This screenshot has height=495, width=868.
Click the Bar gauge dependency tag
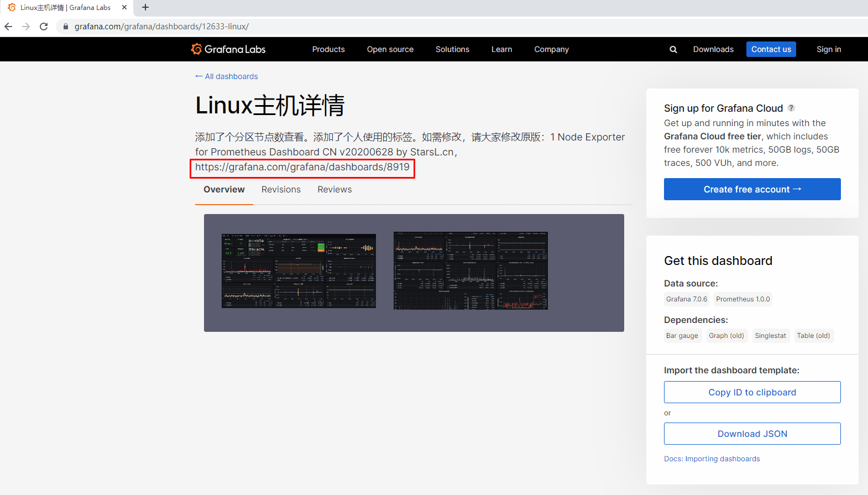coord(682,336)
